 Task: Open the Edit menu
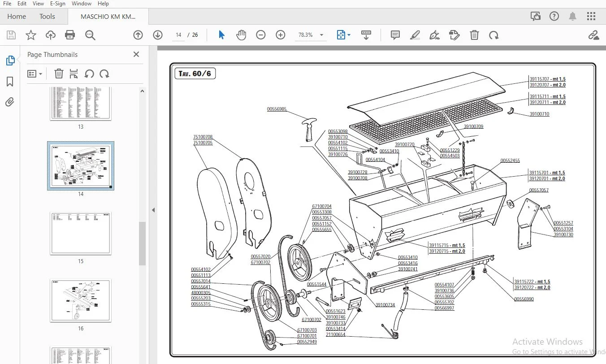pos(22,4)
